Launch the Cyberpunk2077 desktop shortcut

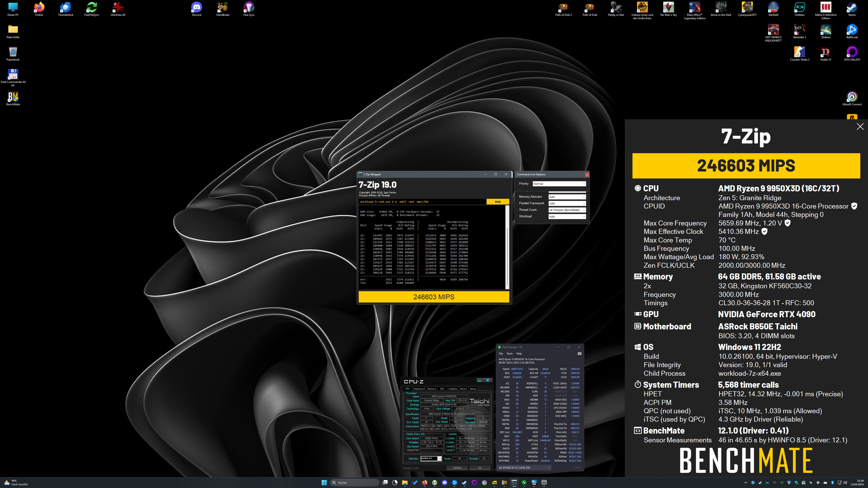pyautogui.click(x=747, y=9)
